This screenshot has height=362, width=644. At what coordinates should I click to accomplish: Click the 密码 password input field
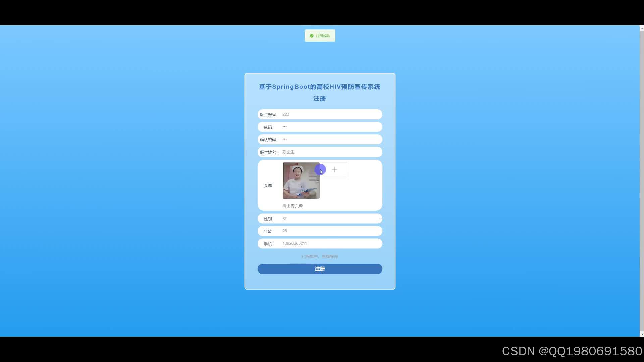tap(330, 127)
